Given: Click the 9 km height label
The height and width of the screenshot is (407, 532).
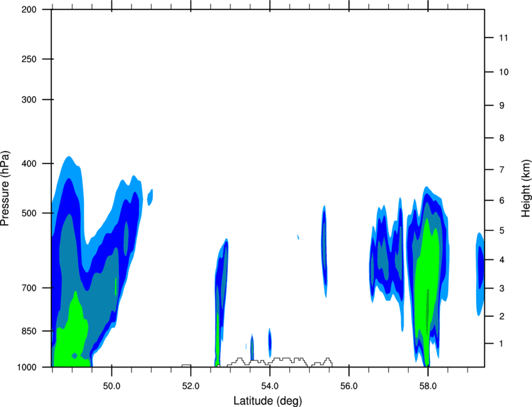Looking at the screenshot, I should (x=502, y=106).
